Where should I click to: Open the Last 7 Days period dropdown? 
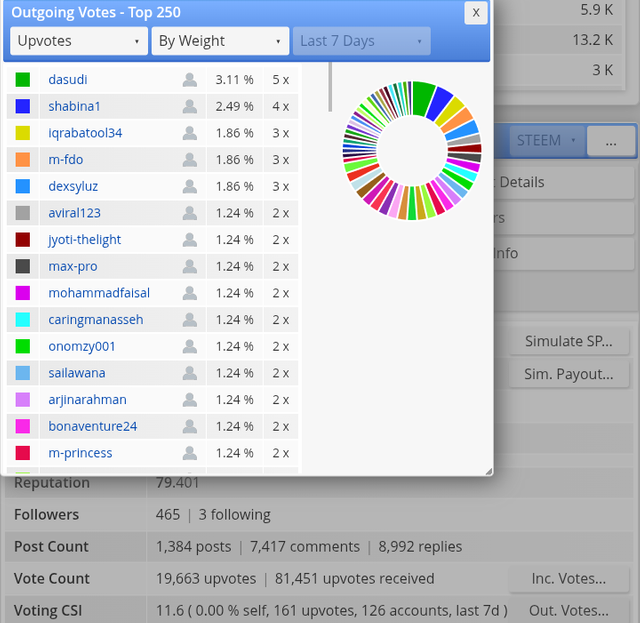(362, 41)
